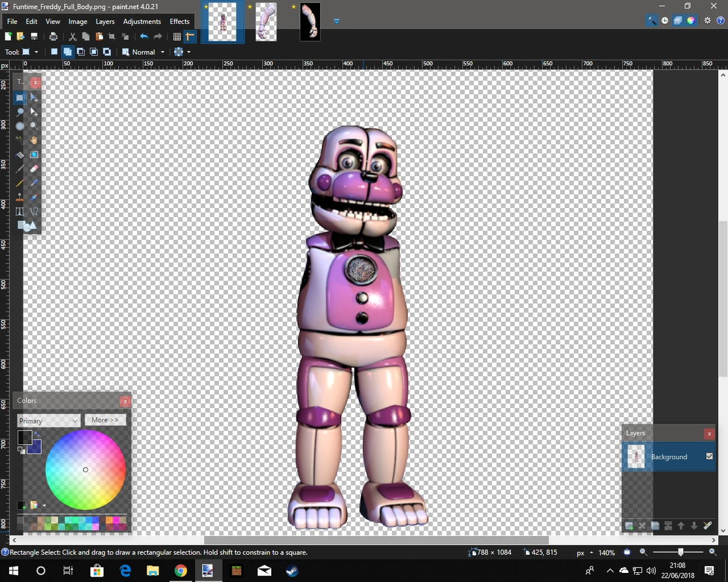Open layer properties from the Layers panel

(706, 525)
